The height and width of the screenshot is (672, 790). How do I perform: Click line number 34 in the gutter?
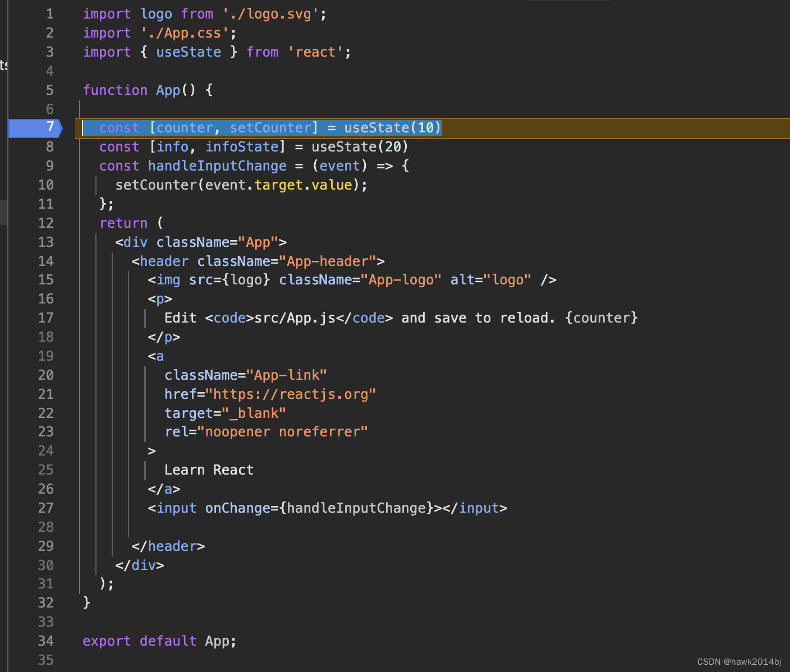[x=46, y=641]
